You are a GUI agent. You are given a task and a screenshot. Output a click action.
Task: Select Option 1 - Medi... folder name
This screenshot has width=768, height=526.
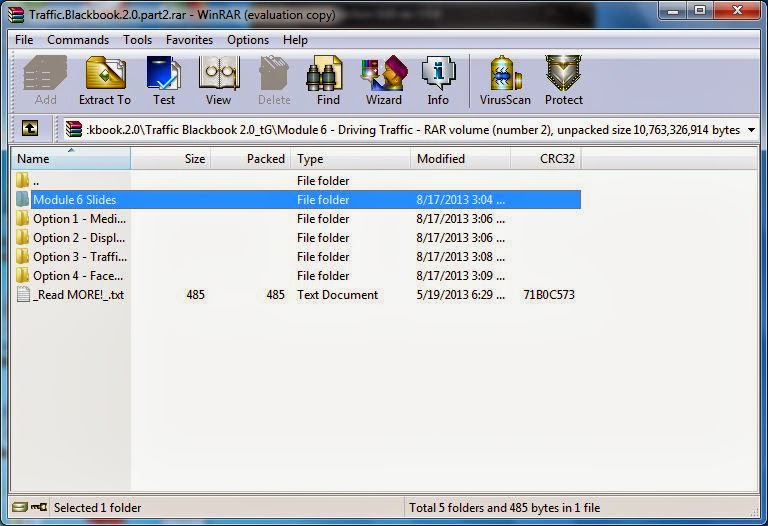[79, 219]
